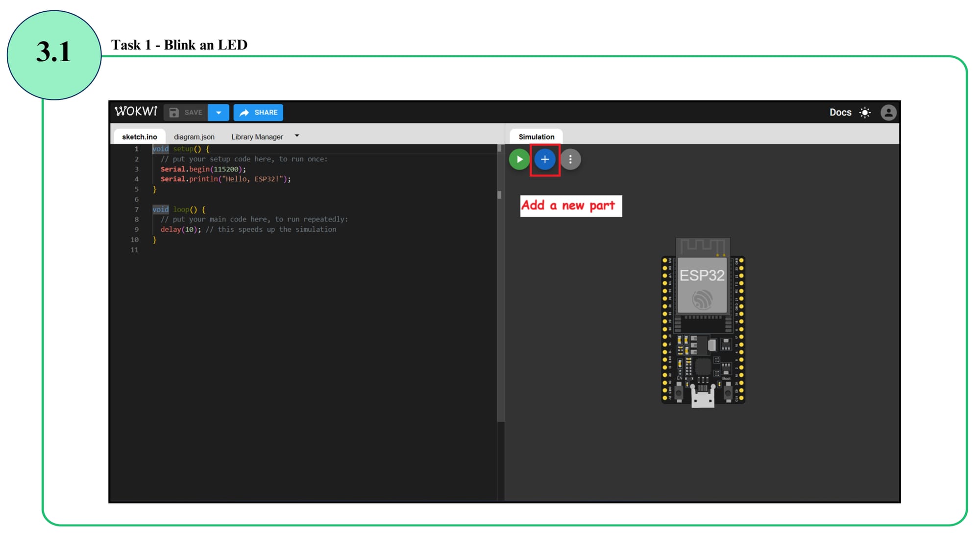Click the code editor scrollbar thumb

[x=499, y=195]
